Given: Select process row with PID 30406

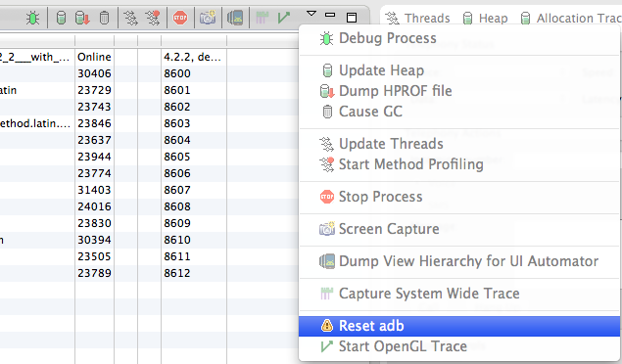Looking at the screenshot, I should [149, 73].
